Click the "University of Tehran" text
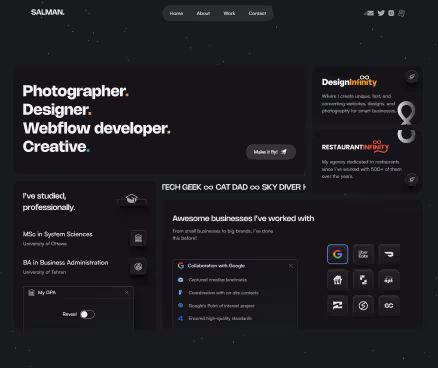 pyautogui.click(x=44, y=272)
